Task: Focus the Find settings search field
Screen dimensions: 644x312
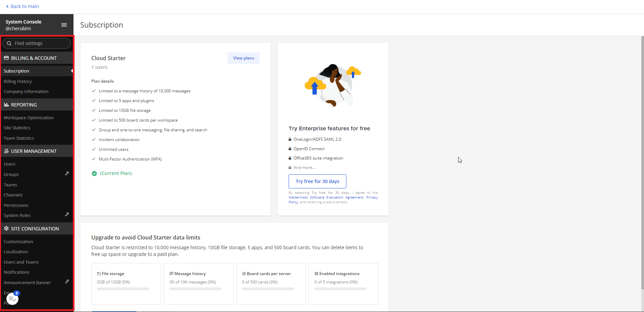Action: [37, 43]
